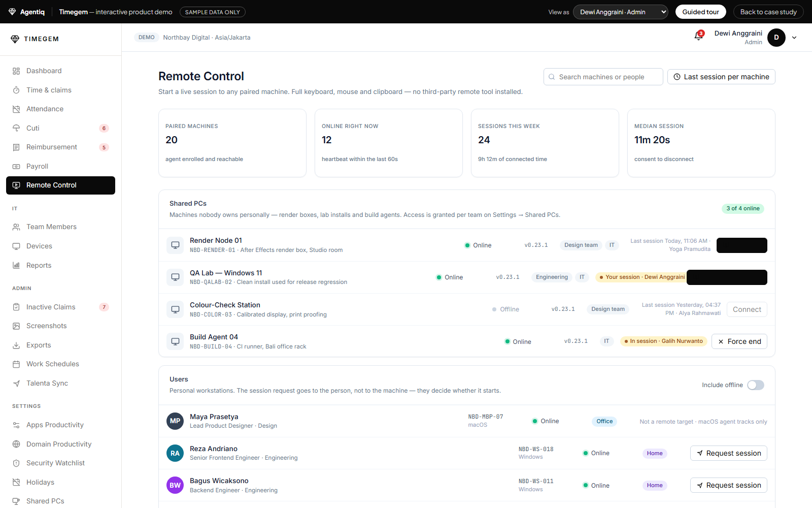812x508 pixels.
Task: Click the Engineering tag on QA Lab row
Action: click(552, 277)
